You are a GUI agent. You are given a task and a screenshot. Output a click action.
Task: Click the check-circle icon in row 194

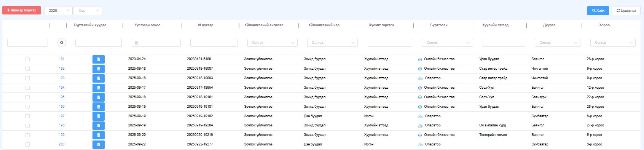point(420,88)
